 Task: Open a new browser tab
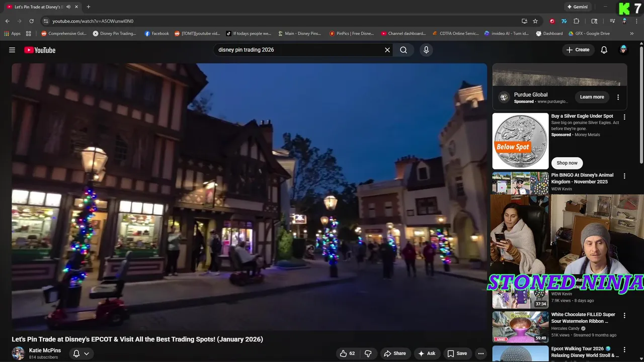pyautogui.click(x=89, y=7)
